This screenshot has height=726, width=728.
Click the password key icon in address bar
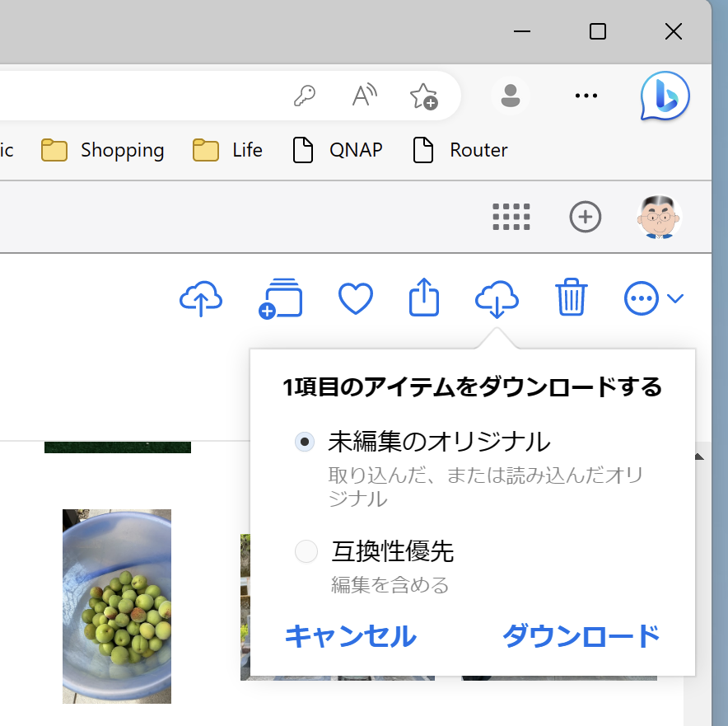point(305,96)
